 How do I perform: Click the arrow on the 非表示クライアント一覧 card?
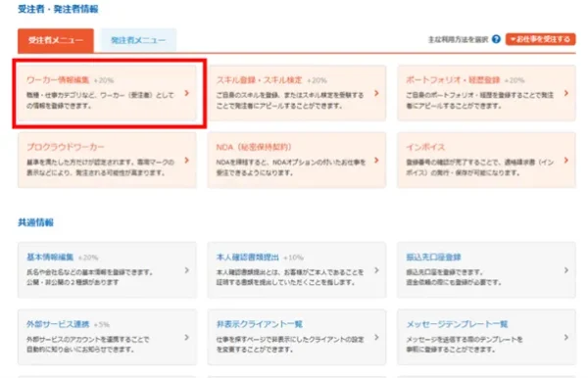[x=376, y=337]
